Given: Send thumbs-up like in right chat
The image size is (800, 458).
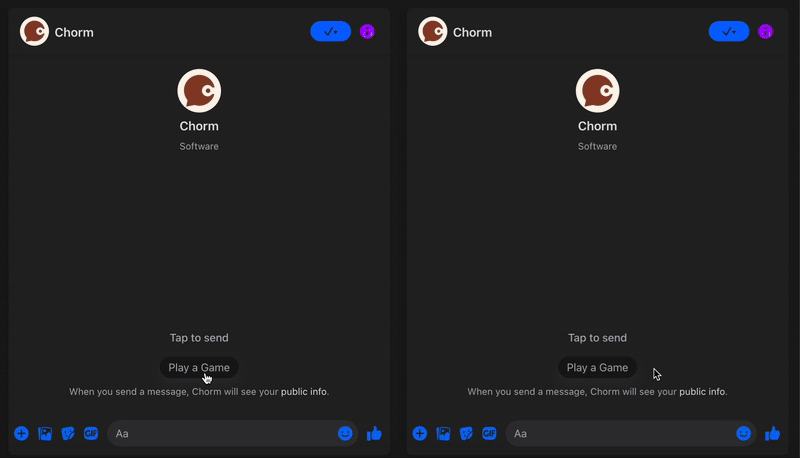Looking at the screenshot, I should pos(772,434).
